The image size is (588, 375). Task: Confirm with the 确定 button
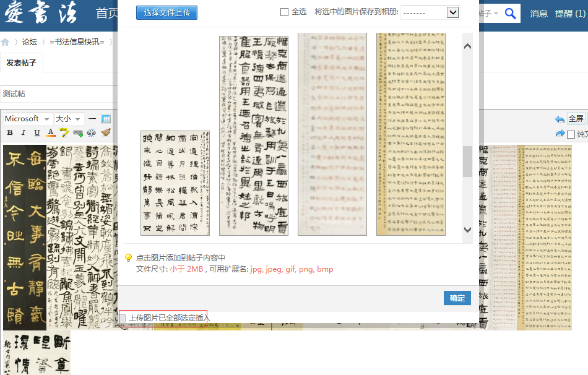[457, 298]
